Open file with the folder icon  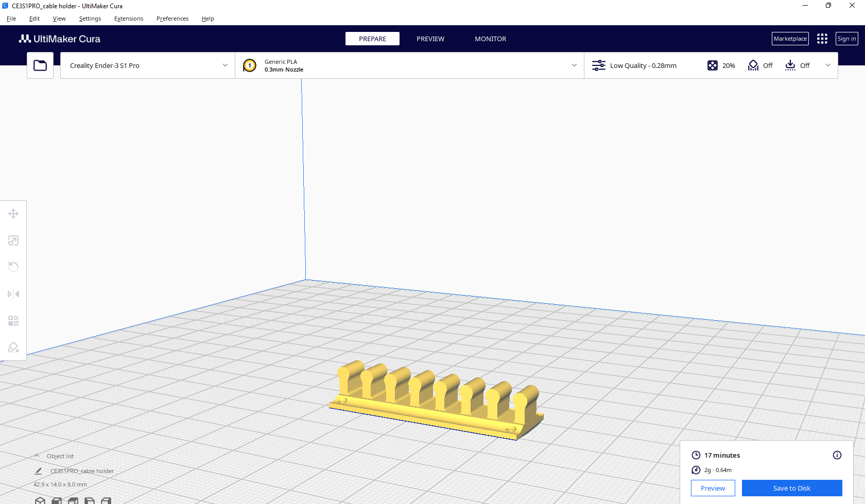(40, 65)
